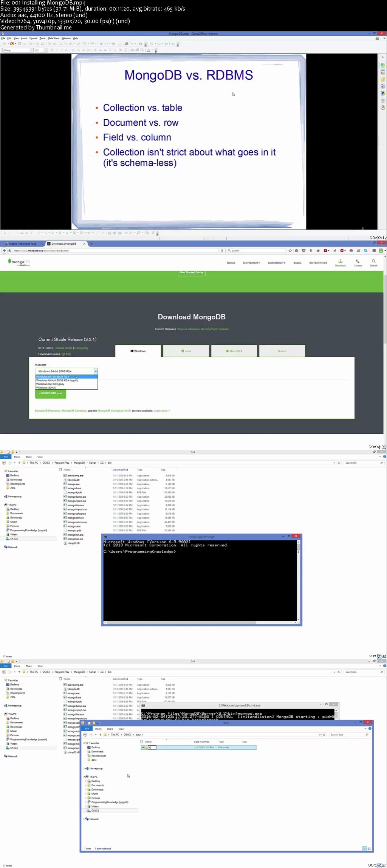Collapse This PC node in data window tree

click(x=84, y=777)
